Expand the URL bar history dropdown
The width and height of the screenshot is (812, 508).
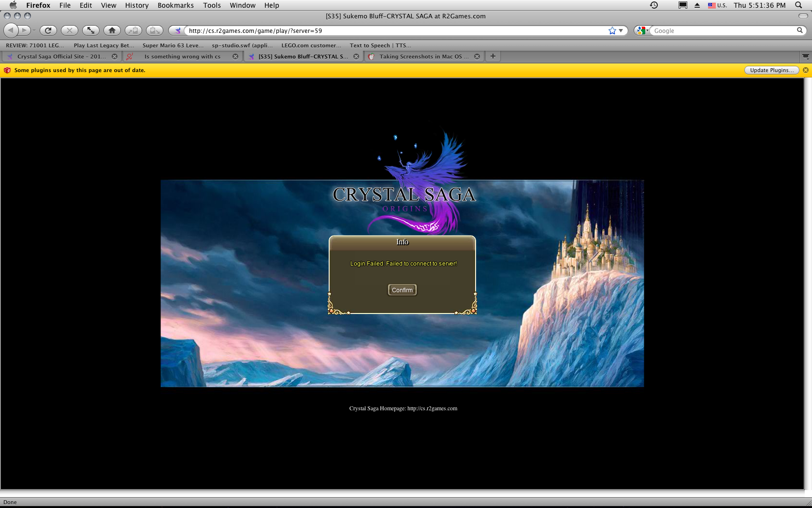[x=621, y=30]
